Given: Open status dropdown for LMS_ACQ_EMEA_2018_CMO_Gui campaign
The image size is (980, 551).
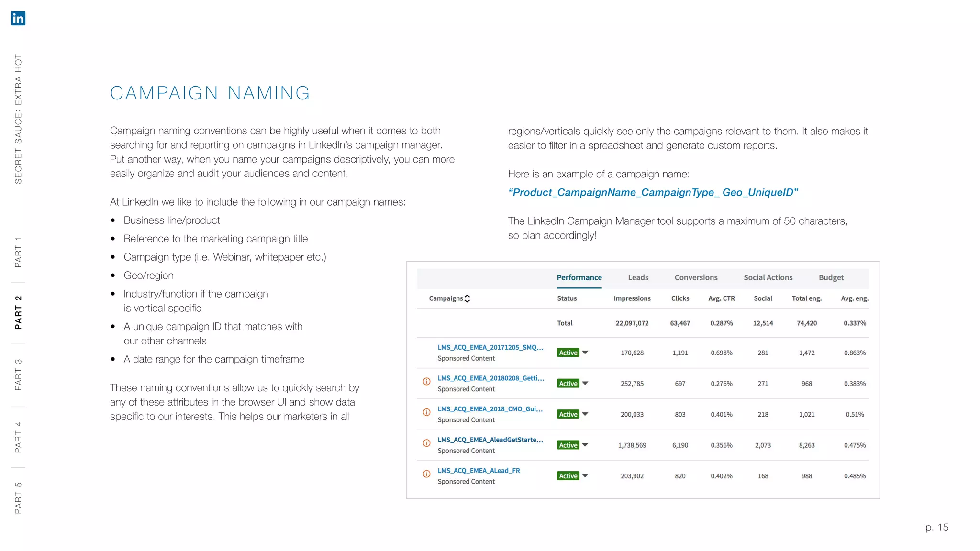Looking at the screenshot, I should pos(585,414).
